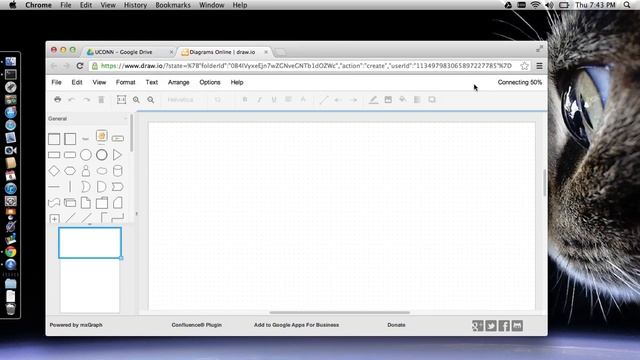Select the hexagon shape
This screenshot has width=640, height=360.
click(70, 171)
